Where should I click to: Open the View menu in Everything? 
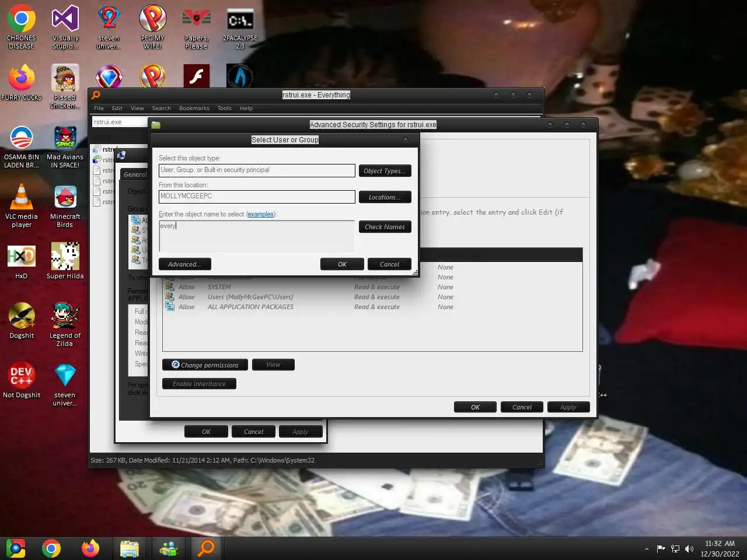[x=137, y=108]
